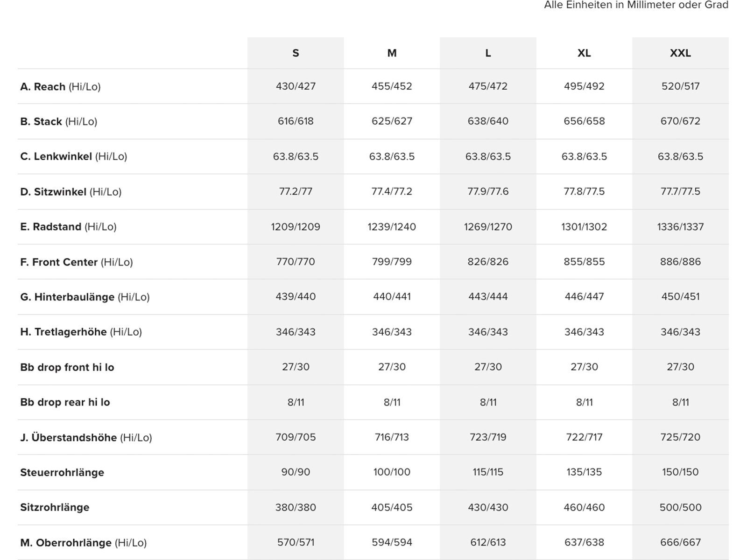The width and height of the screenshot is (747, 560).
Task: Click the A. Reach row label
Action: tap(60, 87)
